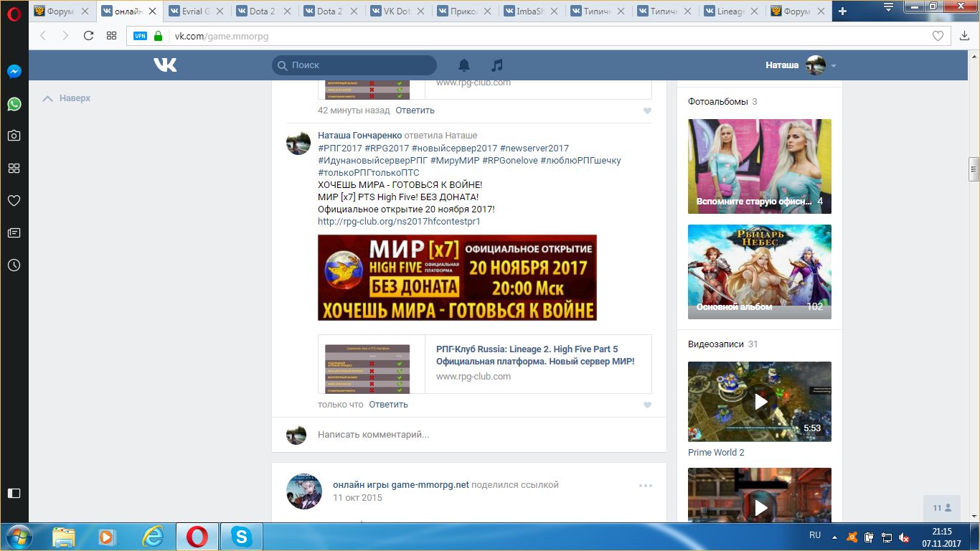Screen dimensions: 980x551
Task: Close the Lineage tab
Action: pos(755,11)
